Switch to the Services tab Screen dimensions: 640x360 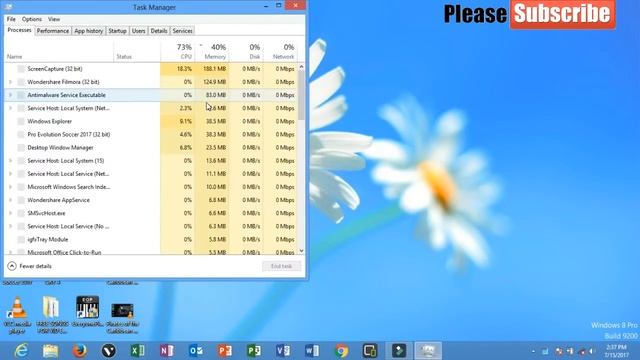[182, 31]
